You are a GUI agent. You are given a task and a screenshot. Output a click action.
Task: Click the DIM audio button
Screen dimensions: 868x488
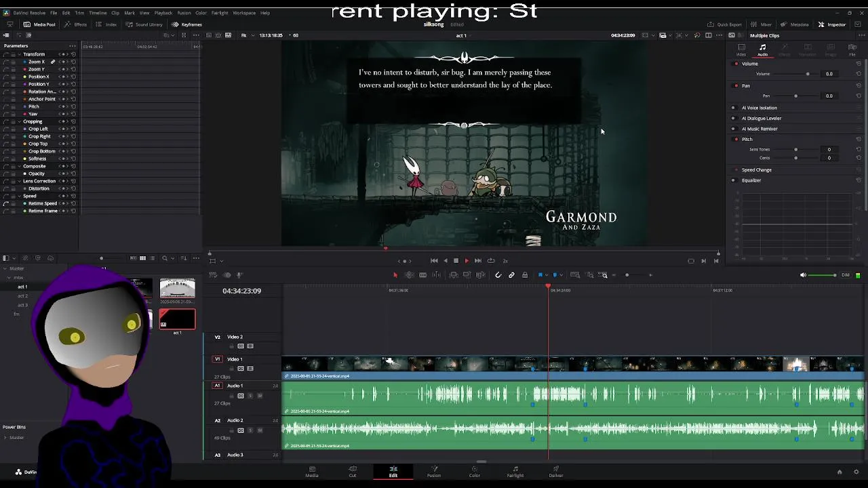846,275
